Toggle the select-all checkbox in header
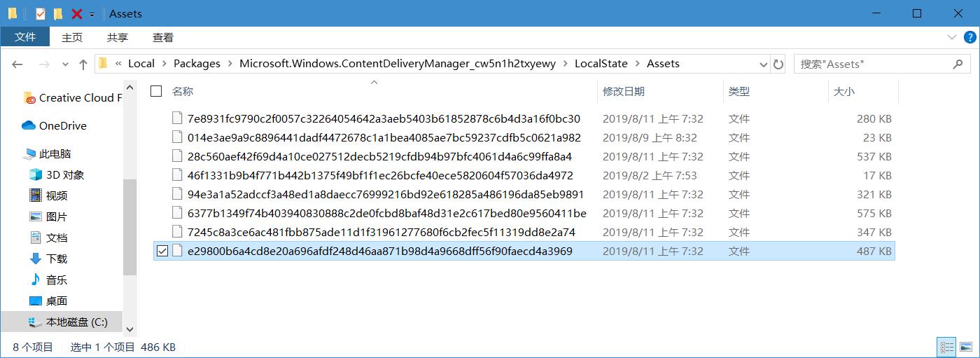 coord(156,91)
